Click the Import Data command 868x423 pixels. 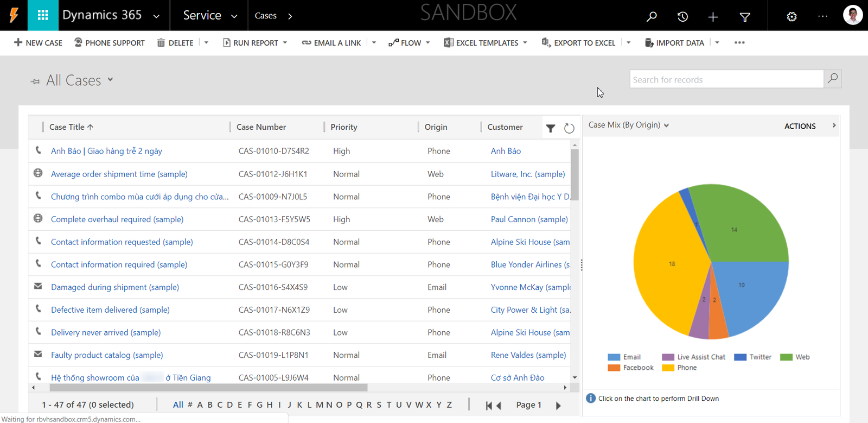pyautogui.click(x=674, y=43)
